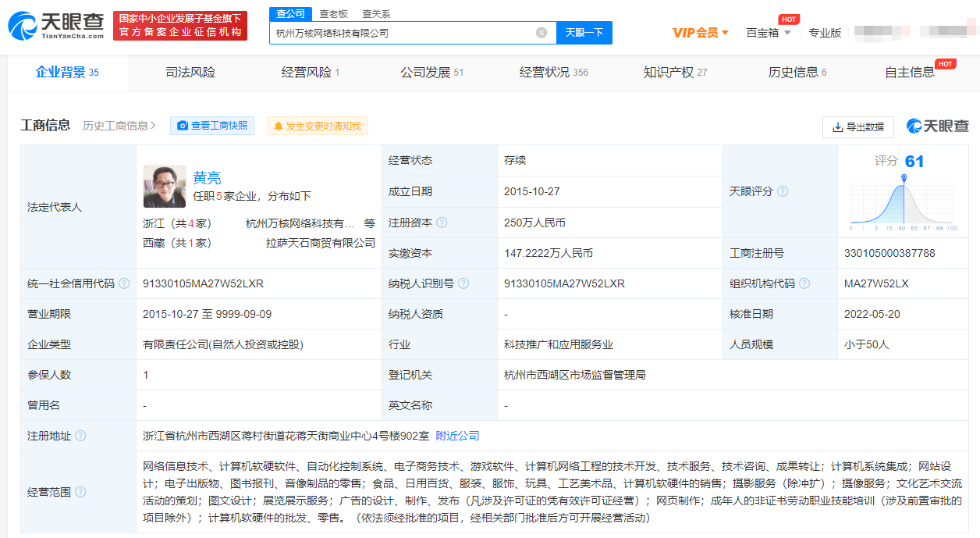
Task: Click help icon next to 组织机构代码
Action: 804,283
